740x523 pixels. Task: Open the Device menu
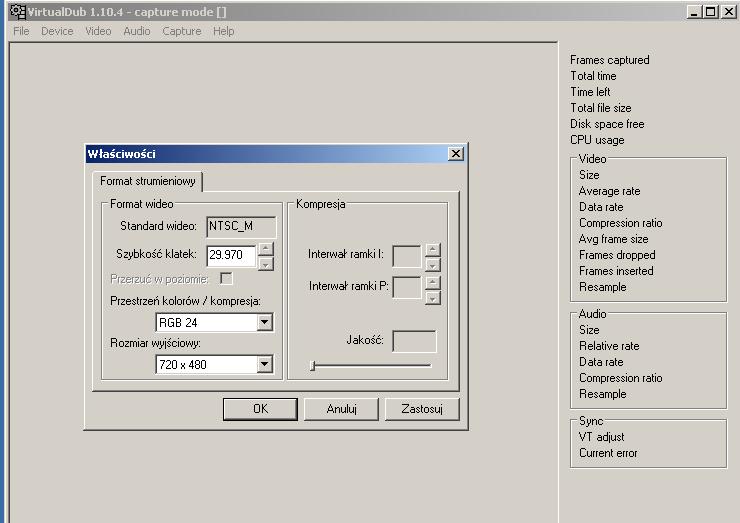click(x=57, y=31)
